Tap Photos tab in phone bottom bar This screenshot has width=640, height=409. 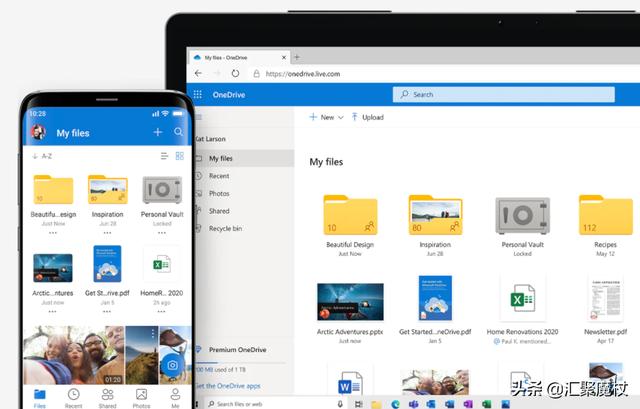tap(141, 398)
